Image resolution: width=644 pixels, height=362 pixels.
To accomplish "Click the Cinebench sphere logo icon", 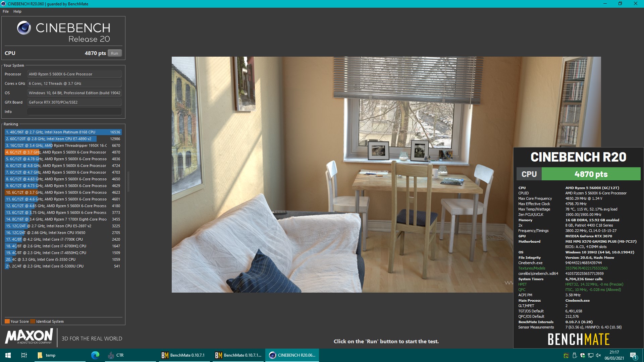I will [x=24, y=28].
